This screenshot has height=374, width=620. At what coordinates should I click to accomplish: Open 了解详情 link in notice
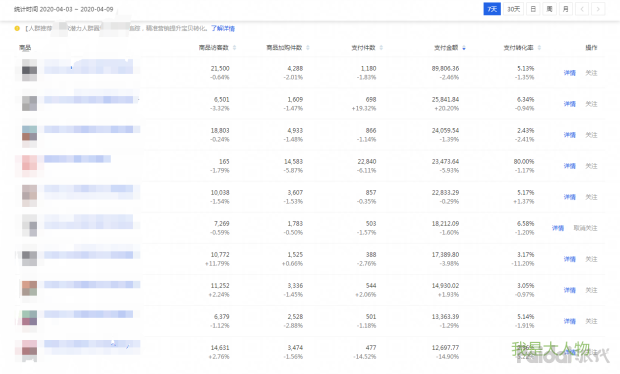223,28
